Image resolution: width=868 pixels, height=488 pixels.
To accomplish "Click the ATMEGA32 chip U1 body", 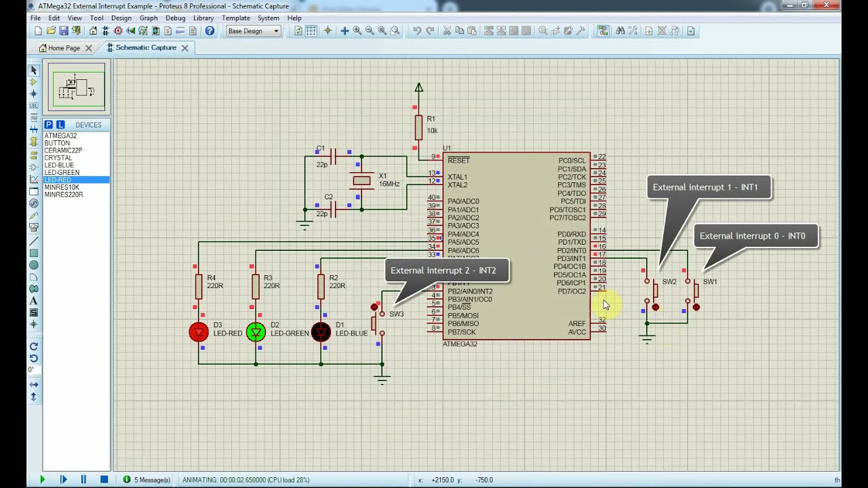I will click(x=516, y=246).
